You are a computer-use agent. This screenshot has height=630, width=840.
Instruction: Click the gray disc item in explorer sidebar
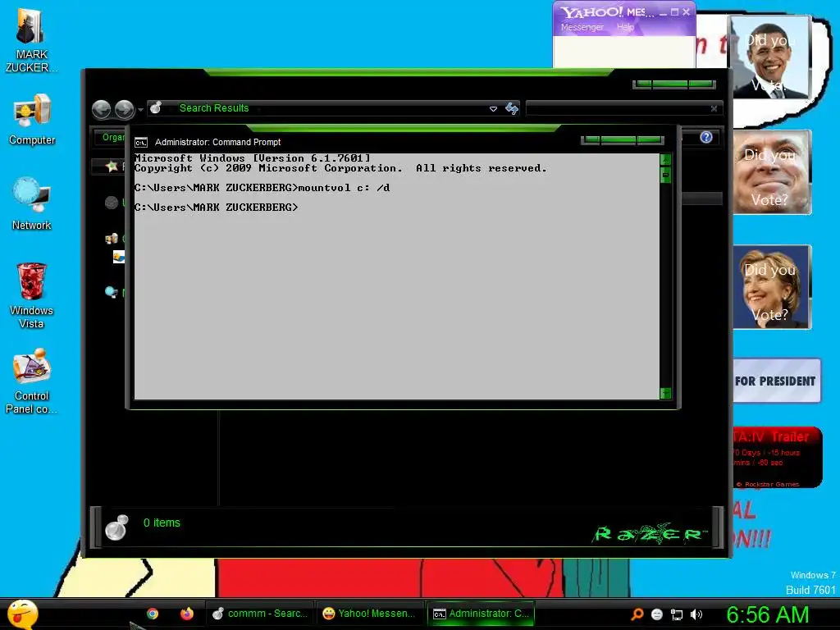click(112, 203)
